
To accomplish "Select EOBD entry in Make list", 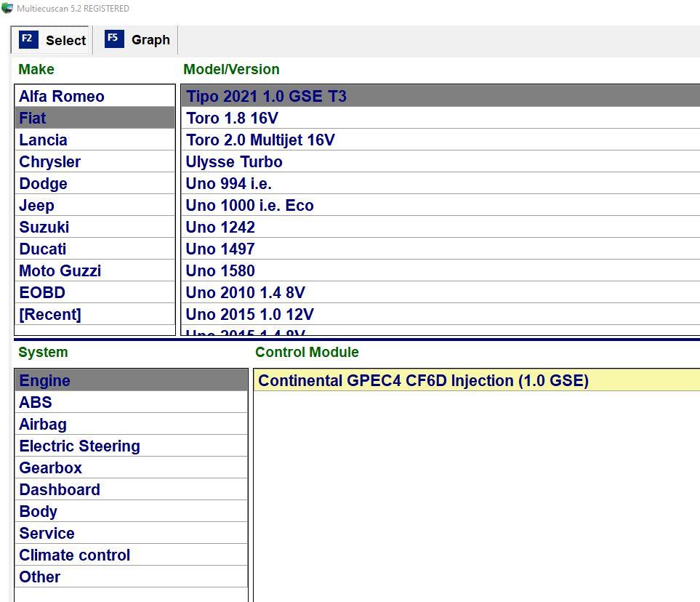I will click(x=42, y=293).
